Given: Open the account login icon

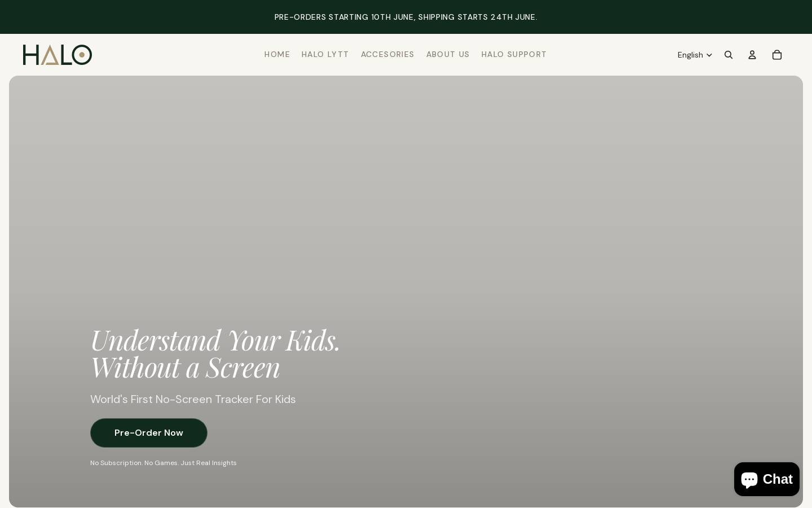Looking at the screenshot, I should point(752,55).
